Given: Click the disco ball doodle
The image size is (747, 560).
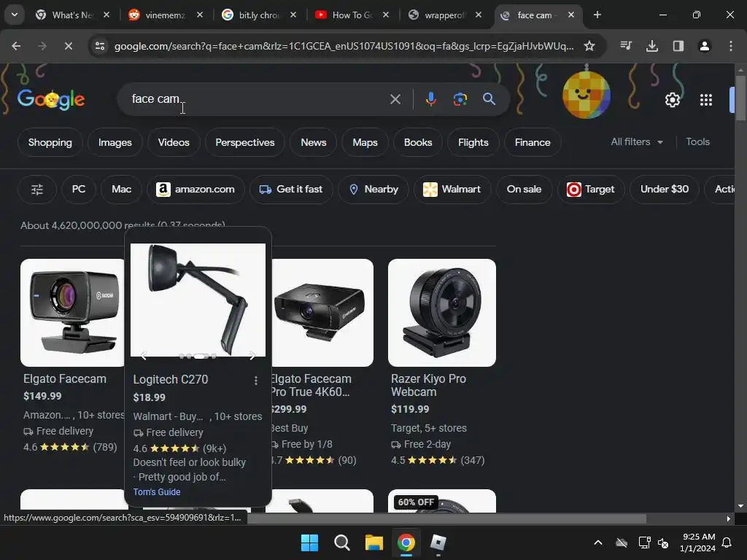Looking at the screenshot, I should [587, 94].
